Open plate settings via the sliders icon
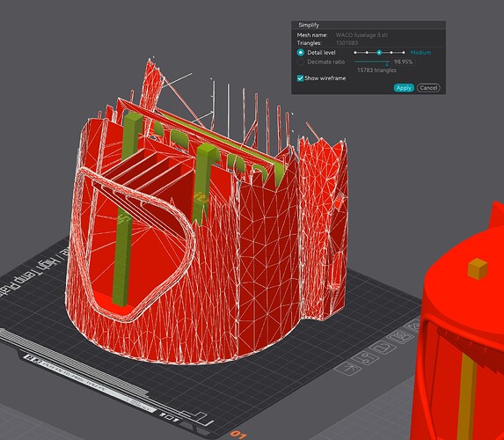504x440 pixels. click(x=366, y=357)
